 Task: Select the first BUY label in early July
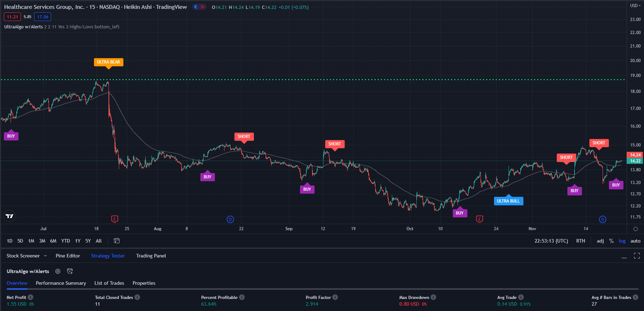(11, 135)
